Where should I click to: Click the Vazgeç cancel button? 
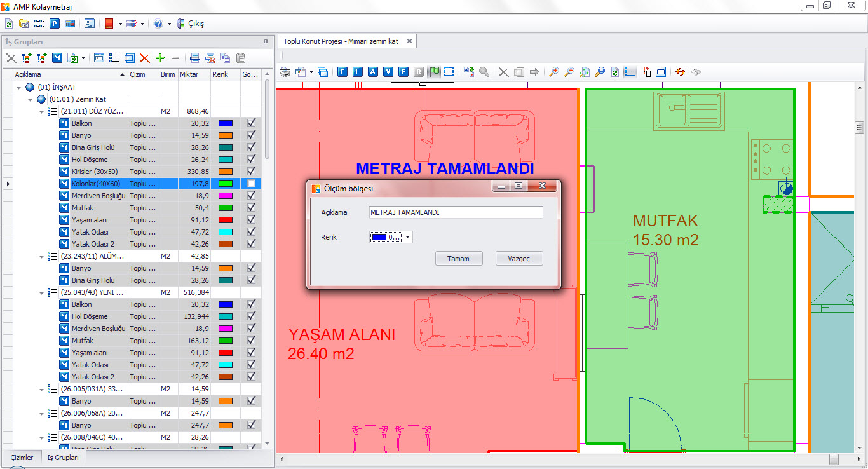519,259
